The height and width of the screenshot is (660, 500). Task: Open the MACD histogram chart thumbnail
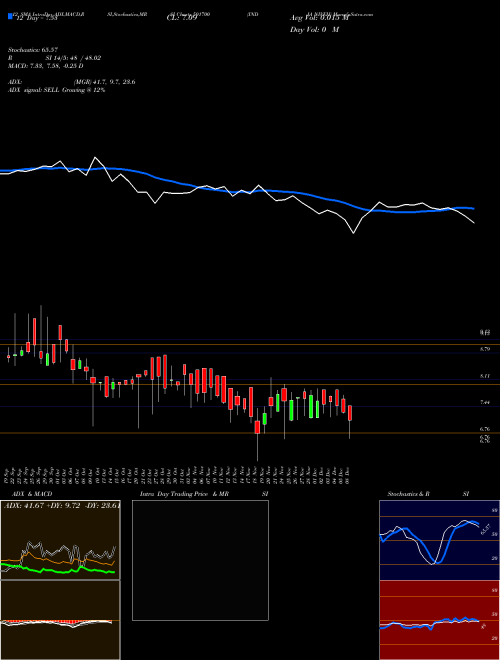pos(60,620)
